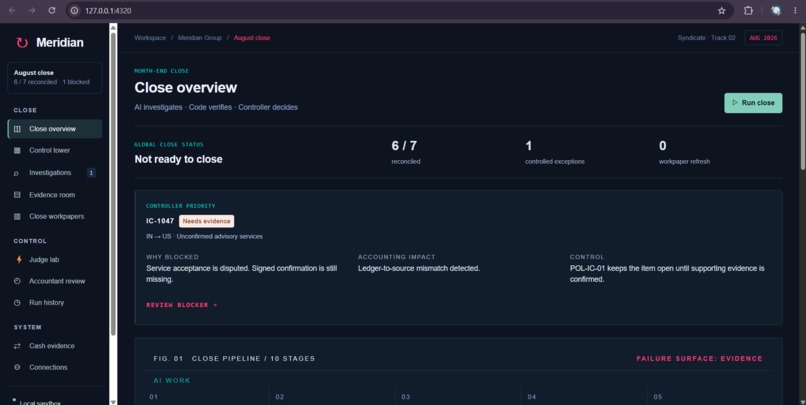Click the AI WORK pipeline label
The image size is (806, 405).
tap(172, 380)
